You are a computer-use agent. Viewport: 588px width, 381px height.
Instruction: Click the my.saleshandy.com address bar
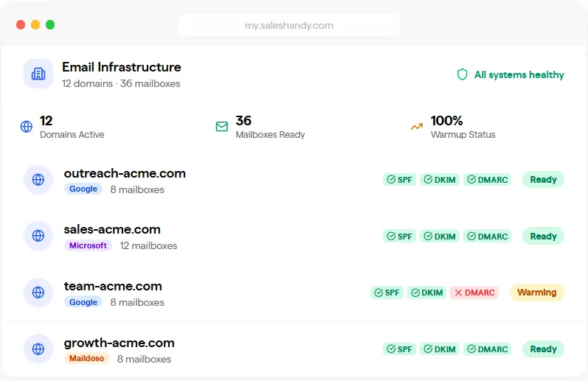point(289,25)
